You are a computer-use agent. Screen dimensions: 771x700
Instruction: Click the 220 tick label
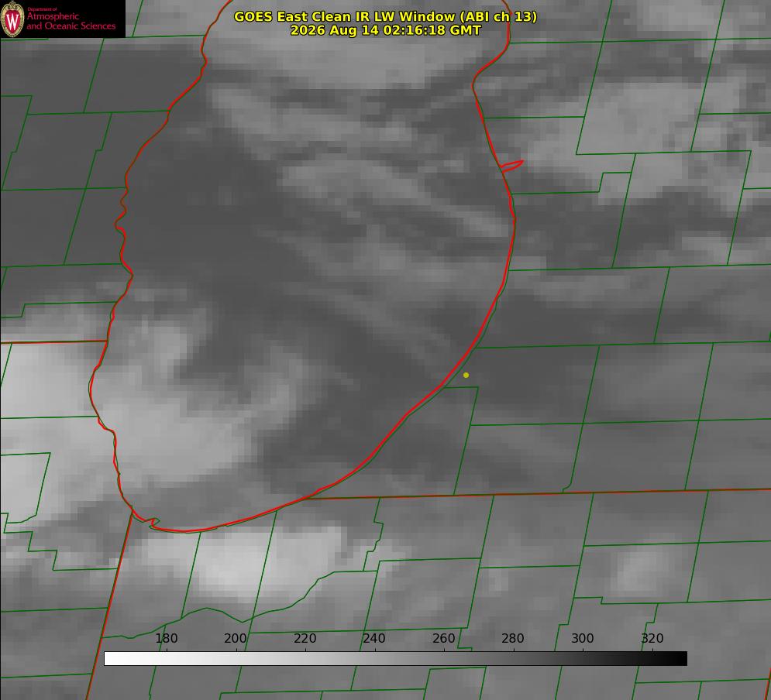[x=305, y=638]
